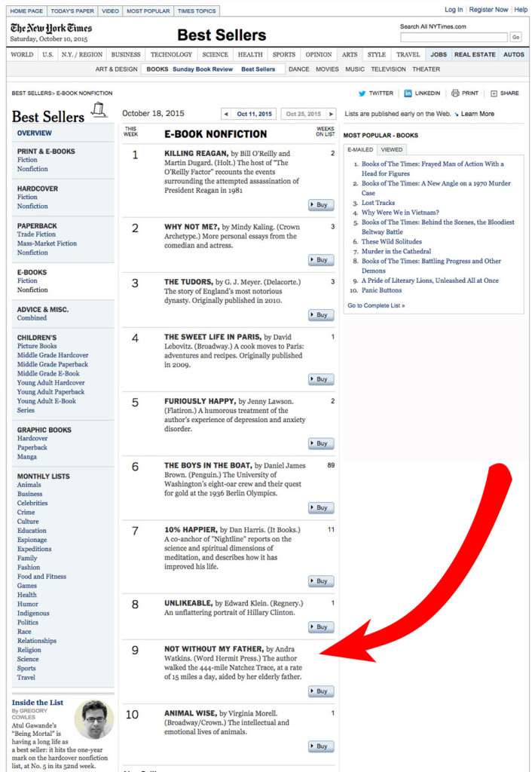The height and width of the screenshot is (772, 532).
Task: Buy The Tudors
Action: 321,315
